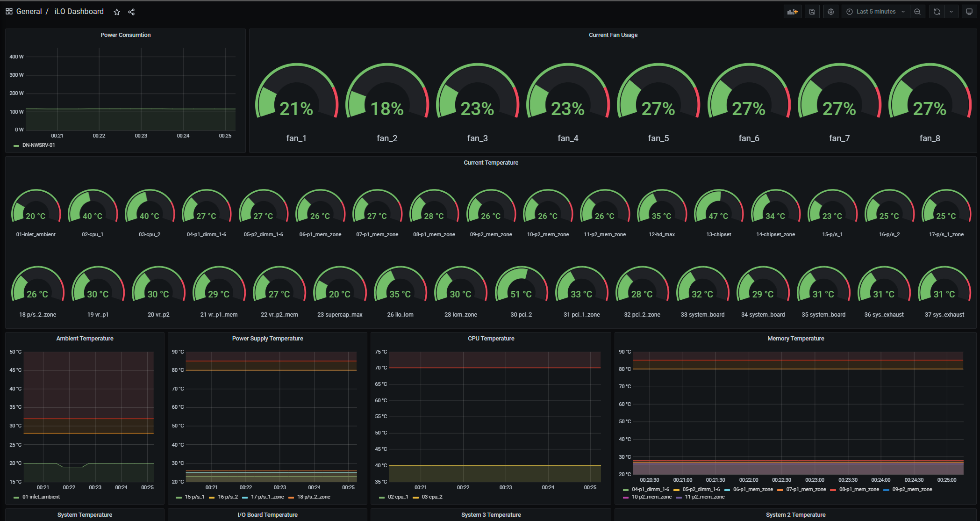Open dashboard settings gear
This screenshot has height=521, width=980.
831,12
